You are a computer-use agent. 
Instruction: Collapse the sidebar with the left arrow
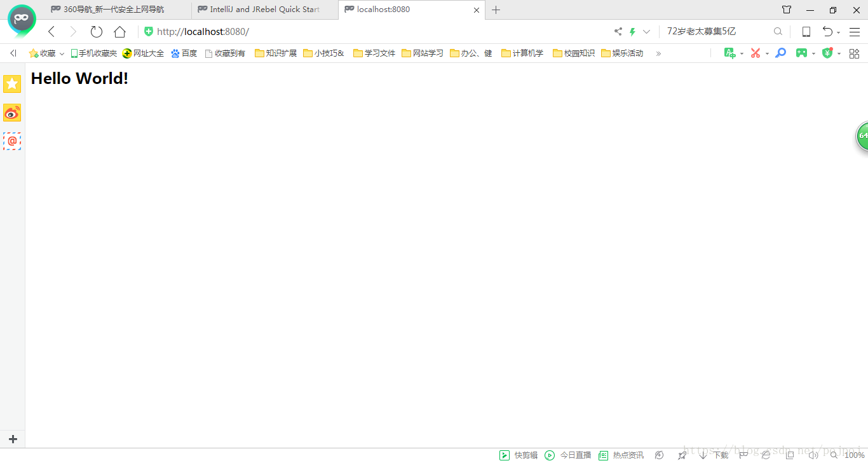13,53
